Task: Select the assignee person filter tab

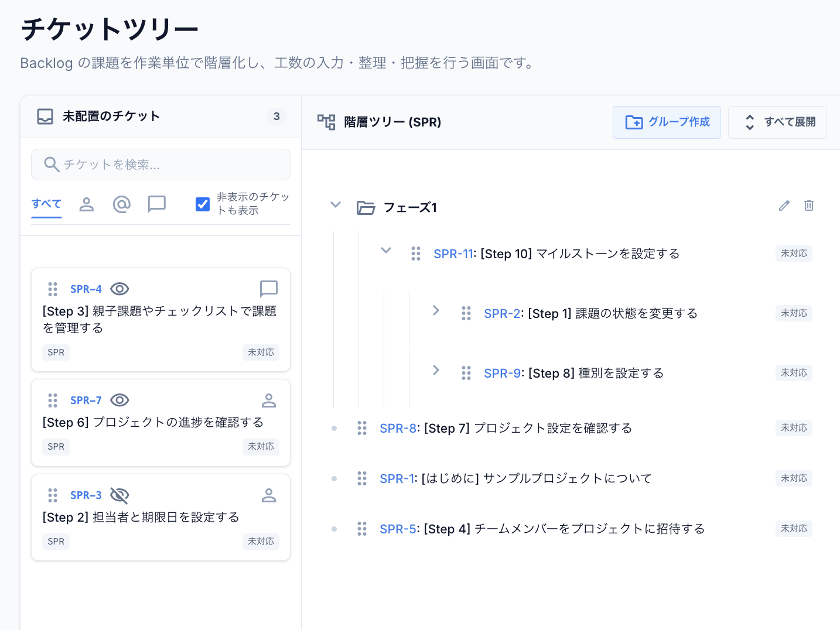Action: click(86, 204)
